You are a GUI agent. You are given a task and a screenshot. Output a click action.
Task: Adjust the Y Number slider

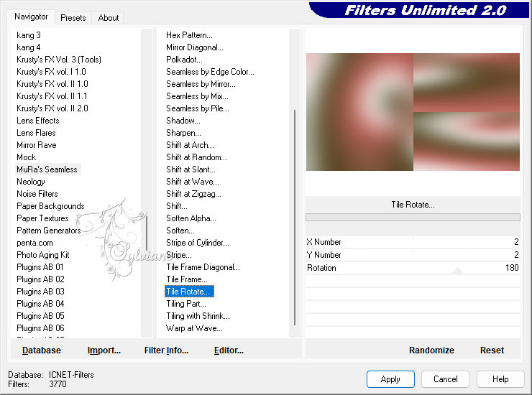tap(413, 255)
